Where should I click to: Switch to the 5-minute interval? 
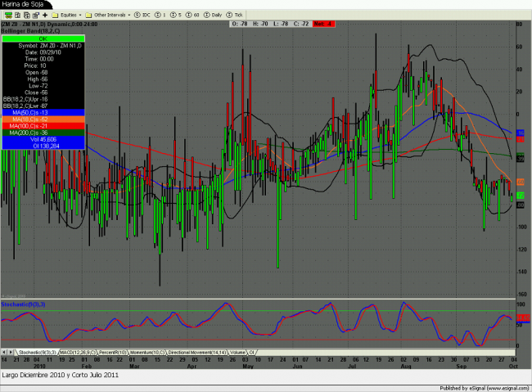point(176,15)
